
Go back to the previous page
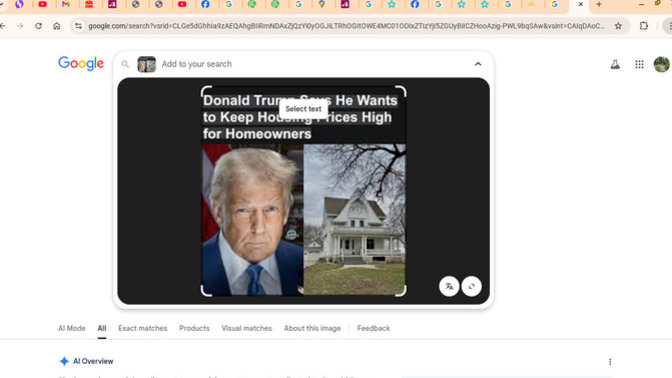tap(3, 26)
